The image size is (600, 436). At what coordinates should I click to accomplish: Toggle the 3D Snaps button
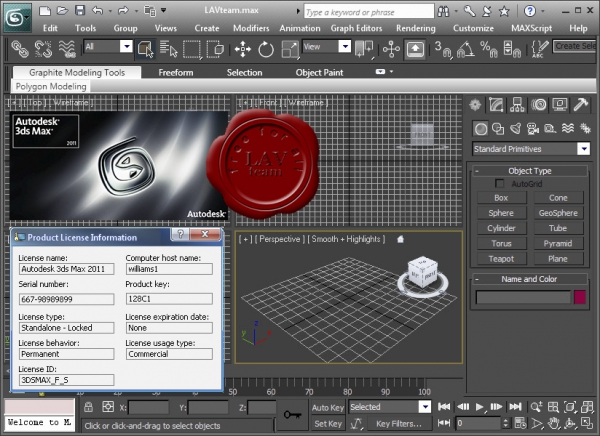pyautogui.click(x=442, y=49)
